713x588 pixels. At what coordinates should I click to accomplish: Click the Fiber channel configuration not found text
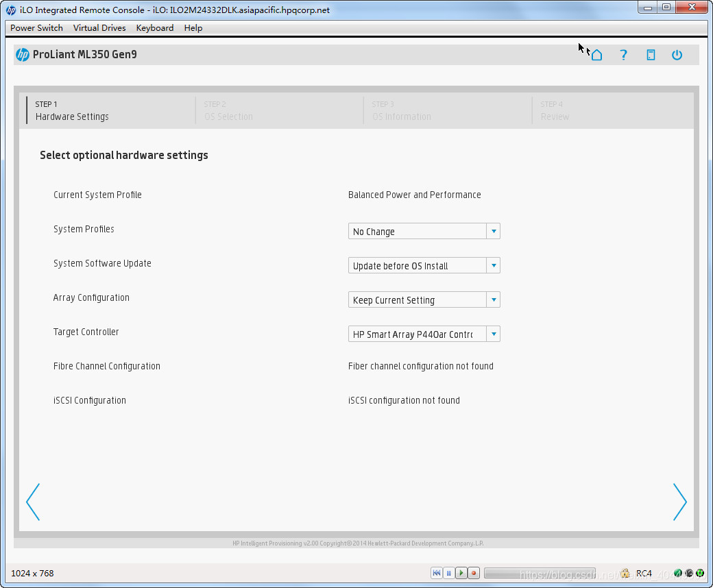(x=421, y=366)
